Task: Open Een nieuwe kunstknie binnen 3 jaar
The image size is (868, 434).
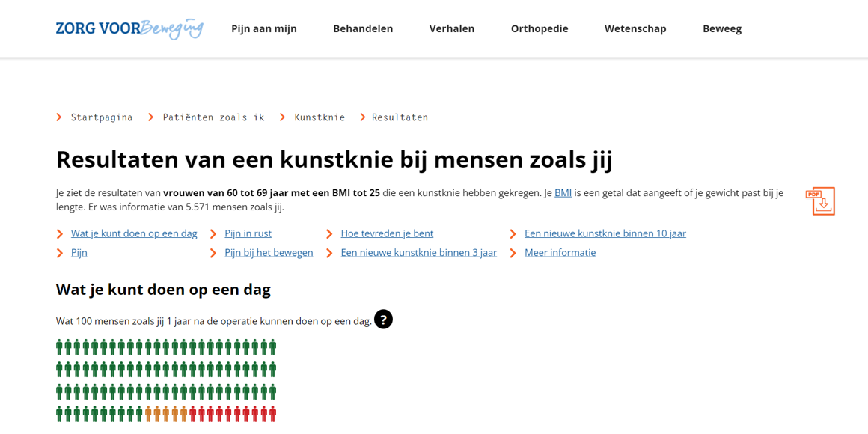Action: coord(418,253)
